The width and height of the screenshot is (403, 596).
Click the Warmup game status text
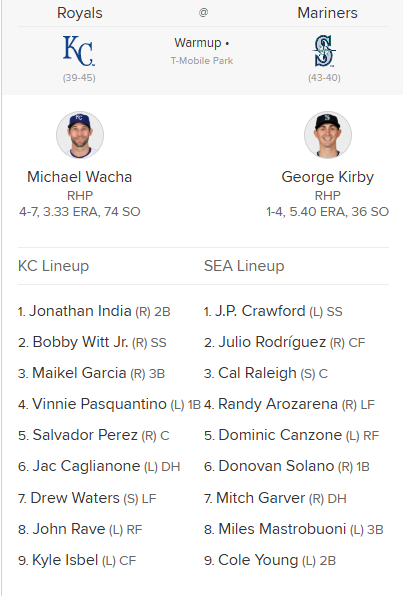[198, 43]
